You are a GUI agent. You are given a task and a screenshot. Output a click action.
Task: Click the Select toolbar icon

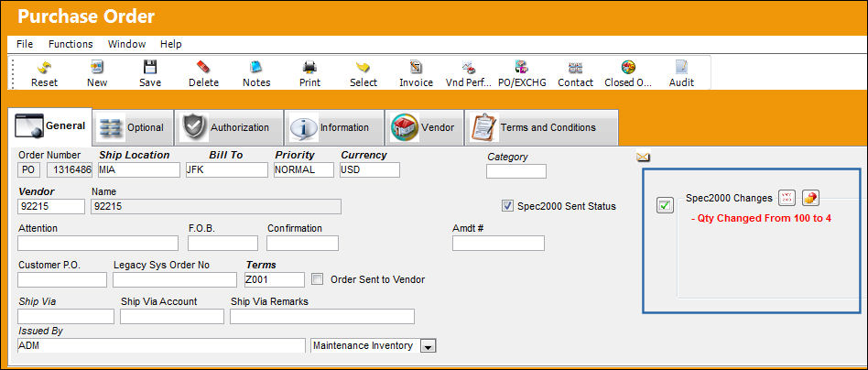coord(363,68)
